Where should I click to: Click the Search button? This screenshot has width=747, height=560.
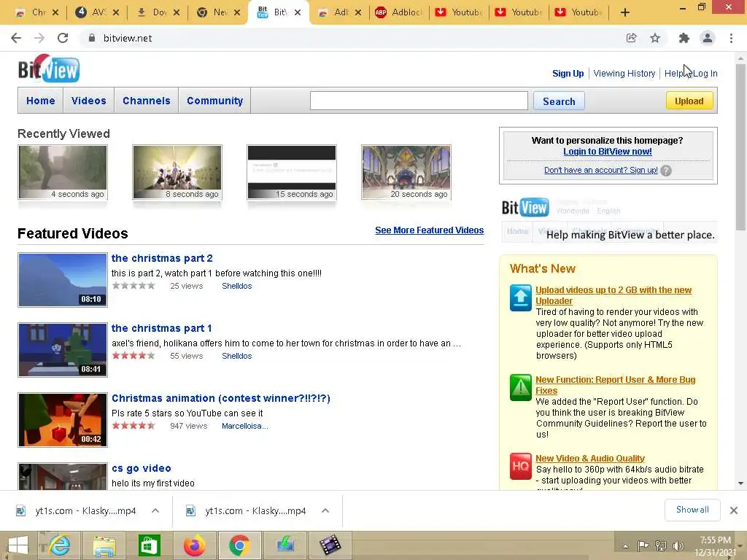coord(559,101)
